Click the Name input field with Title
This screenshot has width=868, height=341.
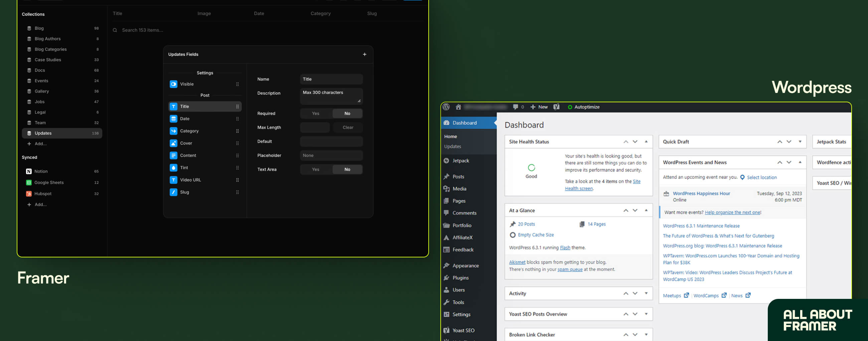[331, 79]
